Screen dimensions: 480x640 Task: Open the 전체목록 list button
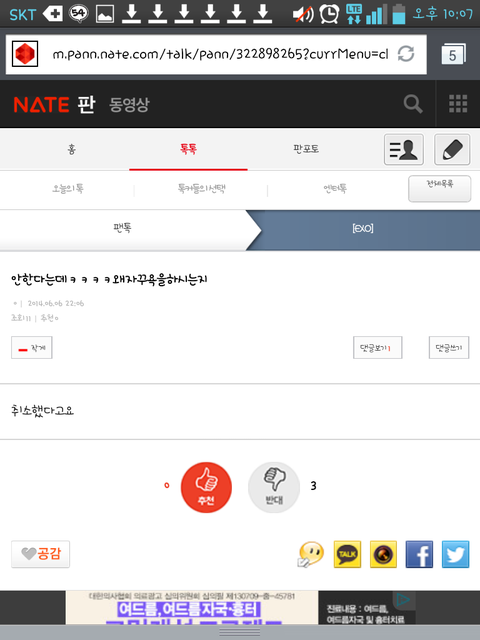click(440, 188)
